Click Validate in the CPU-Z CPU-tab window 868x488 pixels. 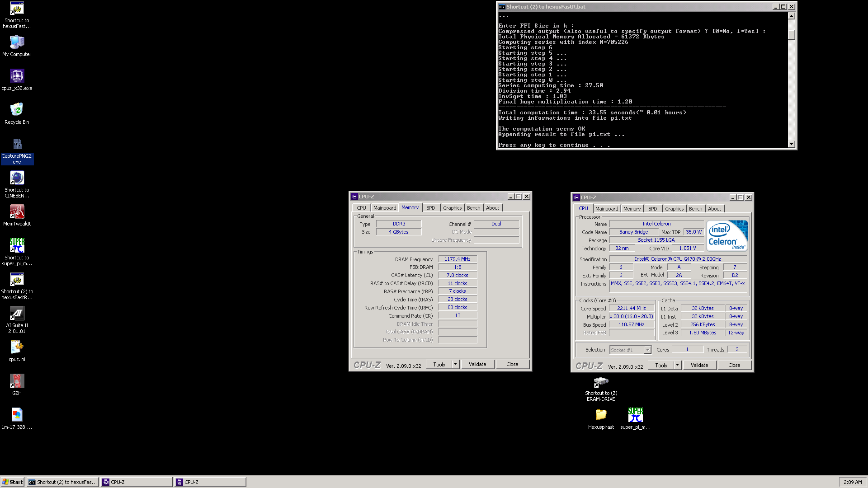click(699, 365)
